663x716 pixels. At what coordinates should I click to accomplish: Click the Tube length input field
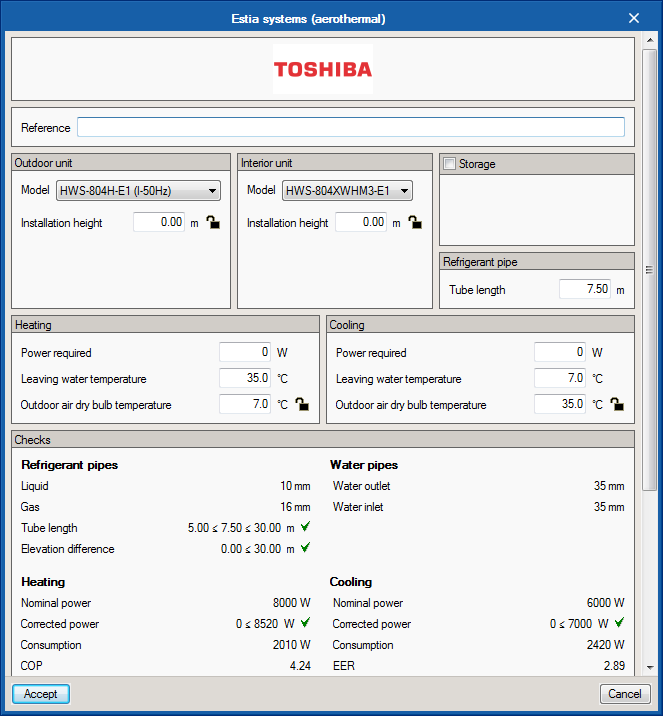coord(584,289)
